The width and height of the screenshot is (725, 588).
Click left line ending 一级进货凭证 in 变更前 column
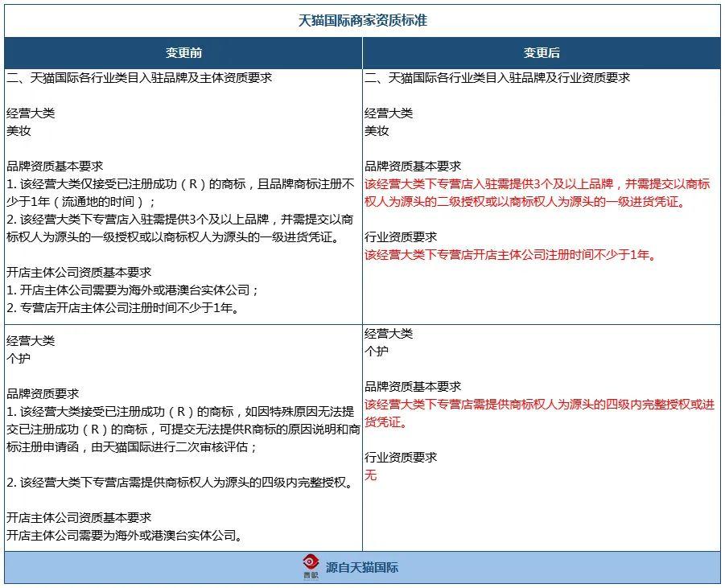[x=174, y=237]
